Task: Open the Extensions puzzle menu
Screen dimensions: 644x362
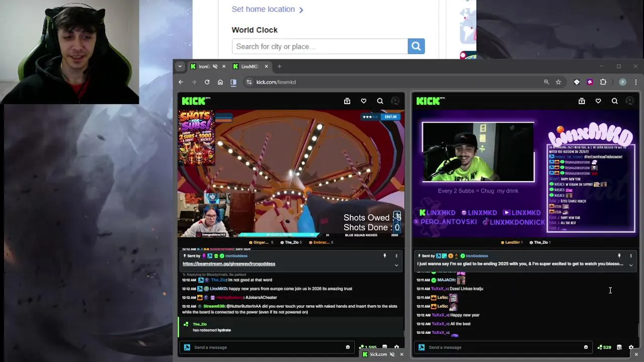Action: click(603, 82)
